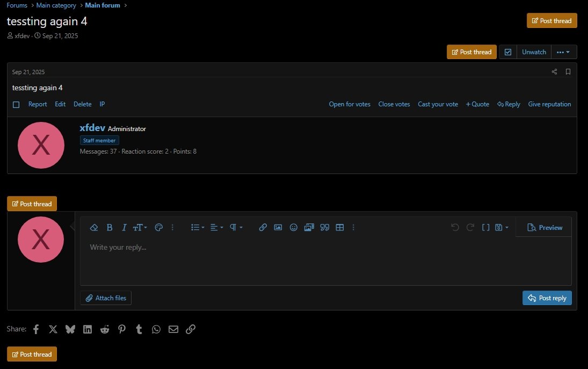Expand the three-dots more options dropdown
This screenshot has width=588, height=369.
[563, 52]
